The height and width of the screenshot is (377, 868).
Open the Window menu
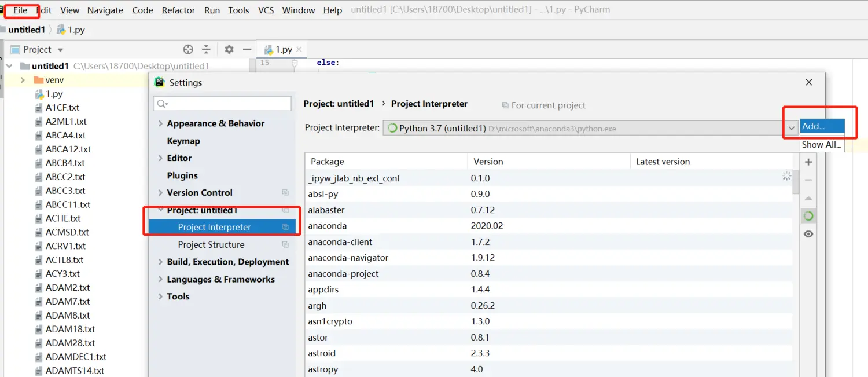[299, 10]
